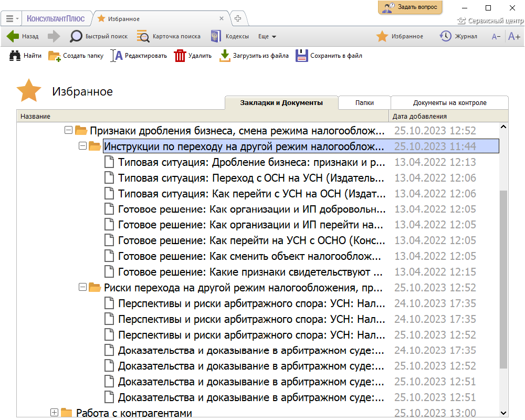Open Журнал history clock
Viewport: 525px width, 420px height.
point(458,36)
